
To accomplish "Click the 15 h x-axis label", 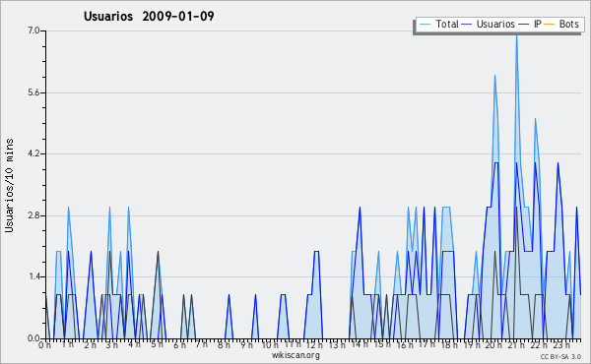I will [382, 344].
